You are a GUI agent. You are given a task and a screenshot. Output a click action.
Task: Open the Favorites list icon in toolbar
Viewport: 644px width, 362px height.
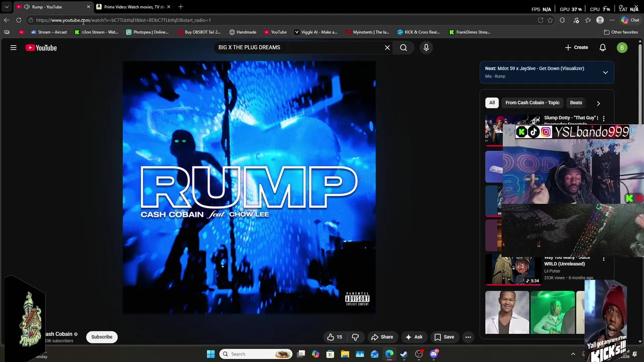click(x=588, y=20)
